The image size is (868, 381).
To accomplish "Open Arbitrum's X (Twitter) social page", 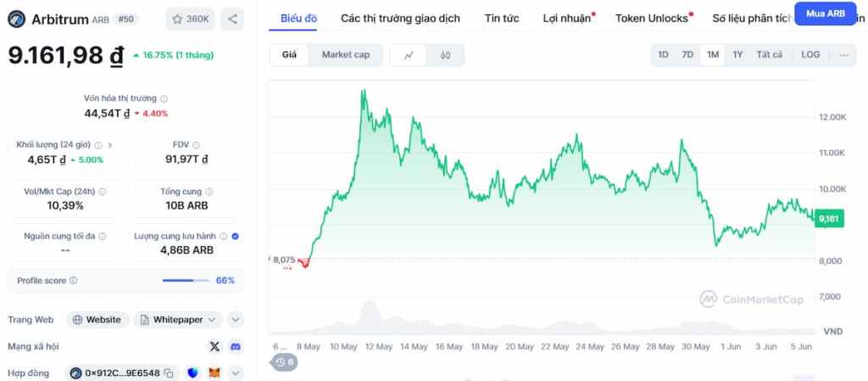I will 214,346.
